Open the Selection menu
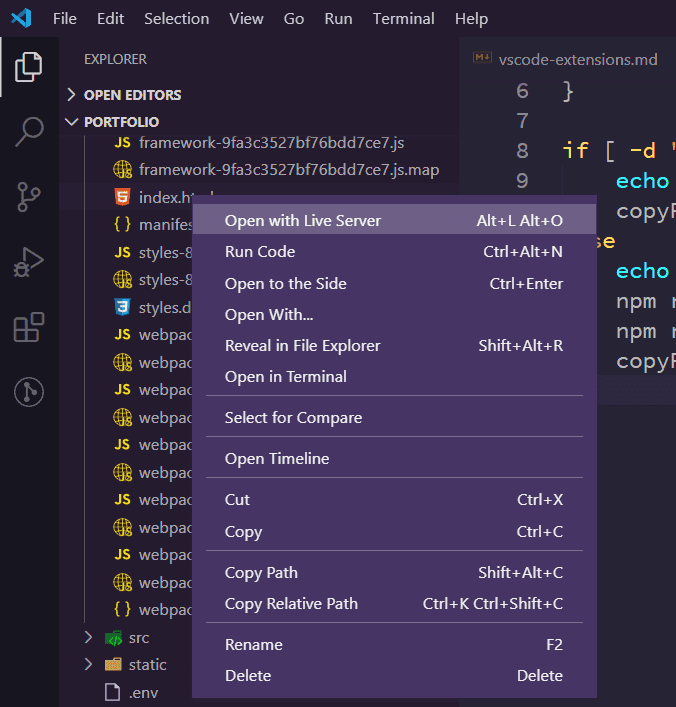Viewport: 676px width, 707px height. 177,18
